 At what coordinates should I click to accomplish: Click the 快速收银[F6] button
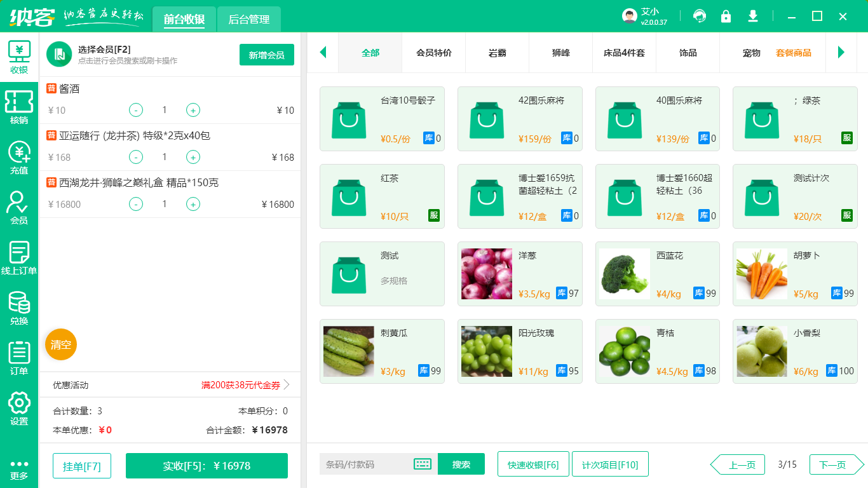point(533,464)
